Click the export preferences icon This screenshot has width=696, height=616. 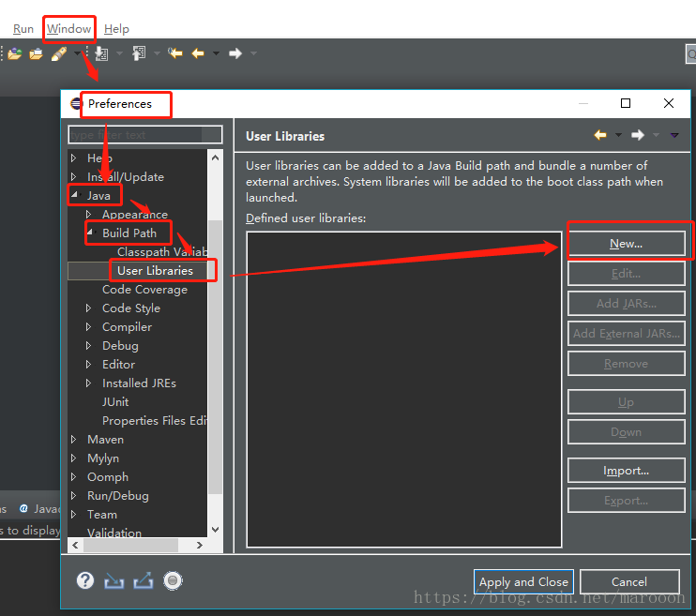point(144,580)
